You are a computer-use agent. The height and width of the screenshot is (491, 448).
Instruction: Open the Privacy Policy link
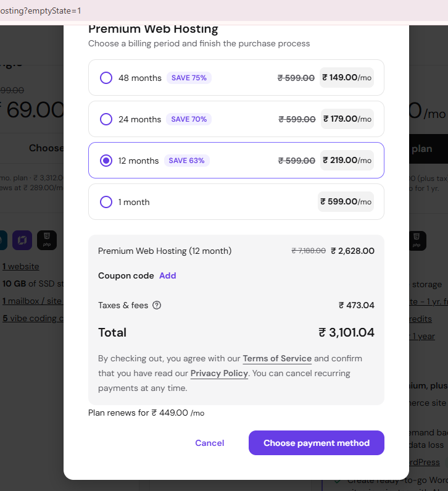pyautogui.click(x=219, y=373)
